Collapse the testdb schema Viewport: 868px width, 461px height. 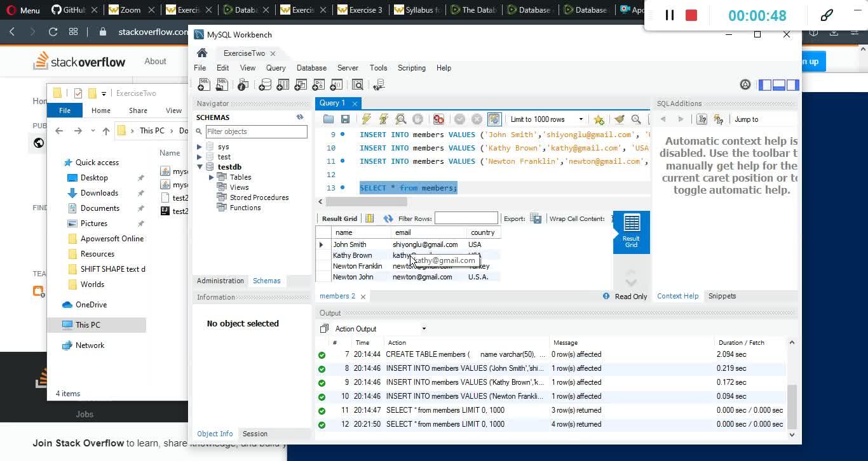click(200, 167)
